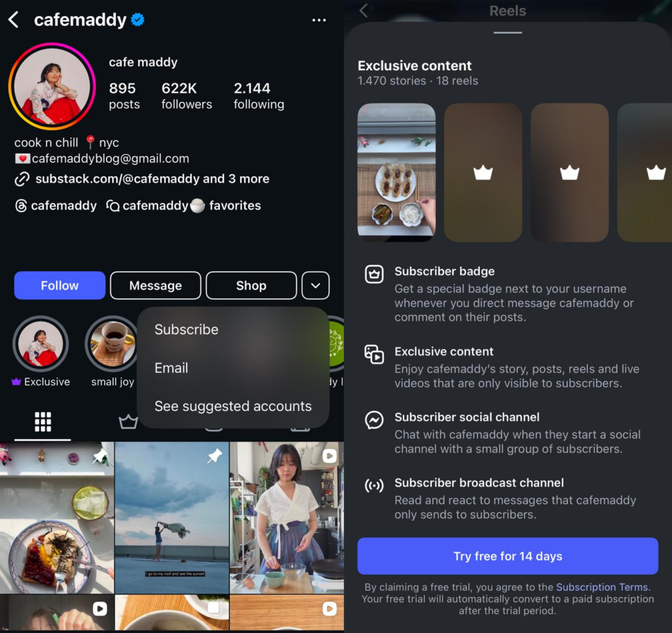Expand the chevron dropdown next to Shop
This screenshot has height=633, width=672.
tap(315, 286)
